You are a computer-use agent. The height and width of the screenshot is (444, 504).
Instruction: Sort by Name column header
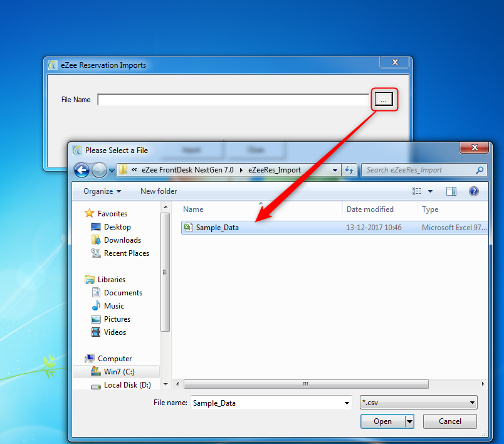pyautogui.click(x=193, y=209)
